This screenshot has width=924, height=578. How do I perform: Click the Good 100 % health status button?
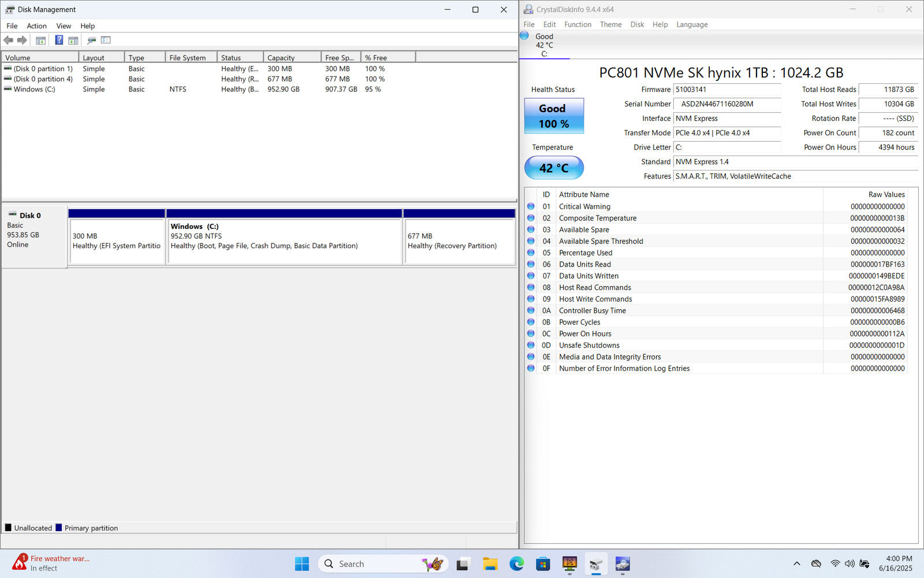[x=554, y=116]
